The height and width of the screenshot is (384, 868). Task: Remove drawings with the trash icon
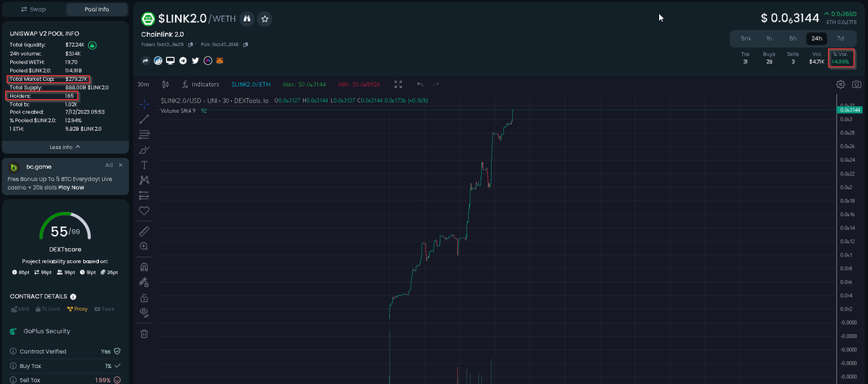[144, 333]
